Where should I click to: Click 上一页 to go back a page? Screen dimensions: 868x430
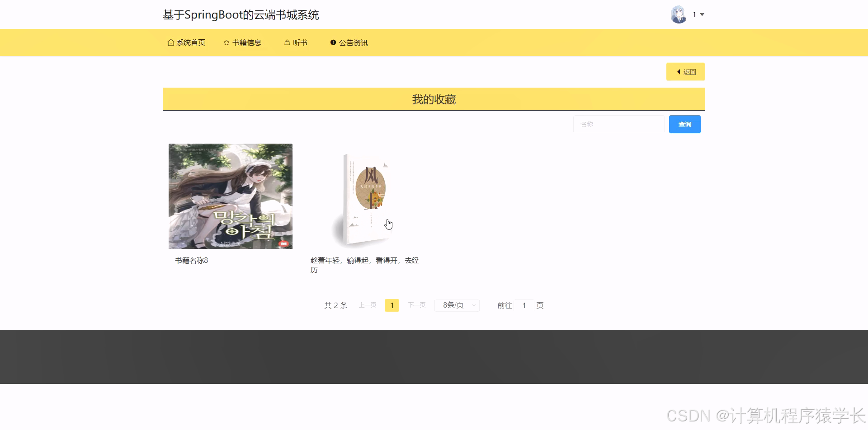pos(367,305)
